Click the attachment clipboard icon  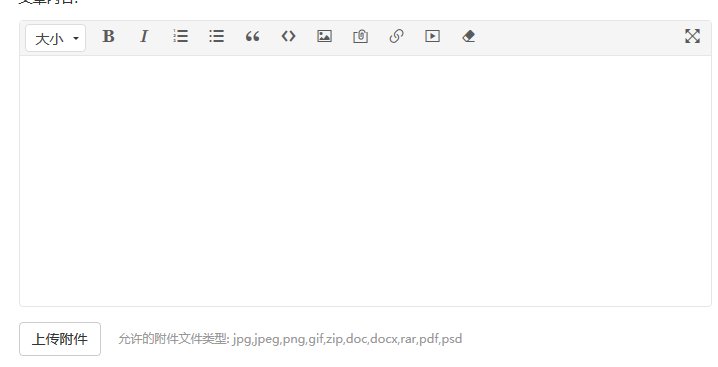coord(360,36)
